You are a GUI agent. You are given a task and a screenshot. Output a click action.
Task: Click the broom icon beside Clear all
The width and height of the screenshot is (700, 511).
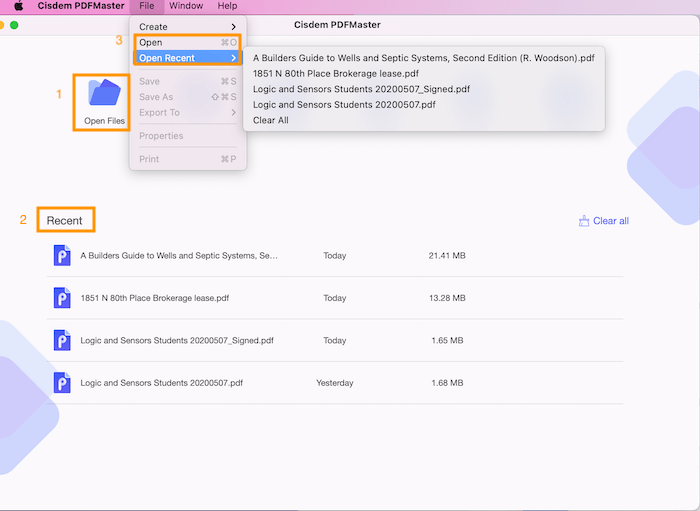click(584, 221)
